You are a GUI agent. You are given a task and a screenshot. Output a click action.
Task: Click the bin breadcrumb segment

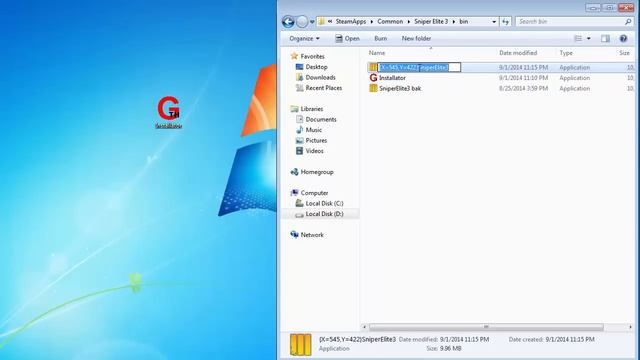click(464, 22)
